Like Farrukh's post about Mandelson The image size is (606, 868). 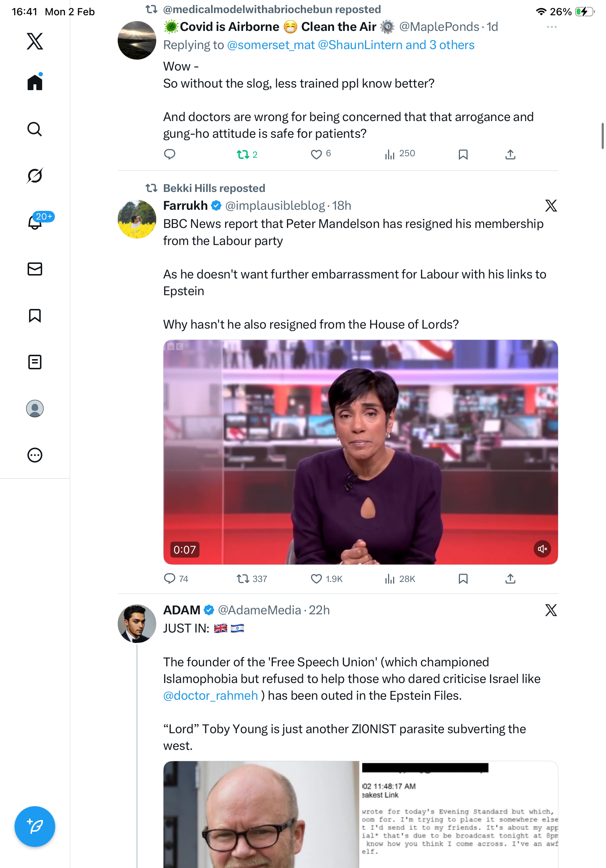point(316,578)
